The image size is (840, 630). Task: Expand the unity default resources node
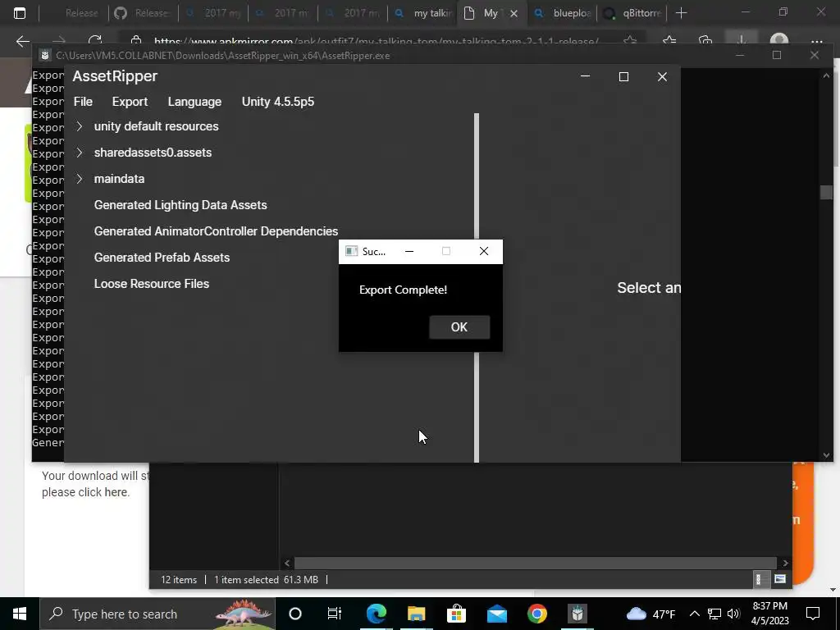tap(80, 126)
